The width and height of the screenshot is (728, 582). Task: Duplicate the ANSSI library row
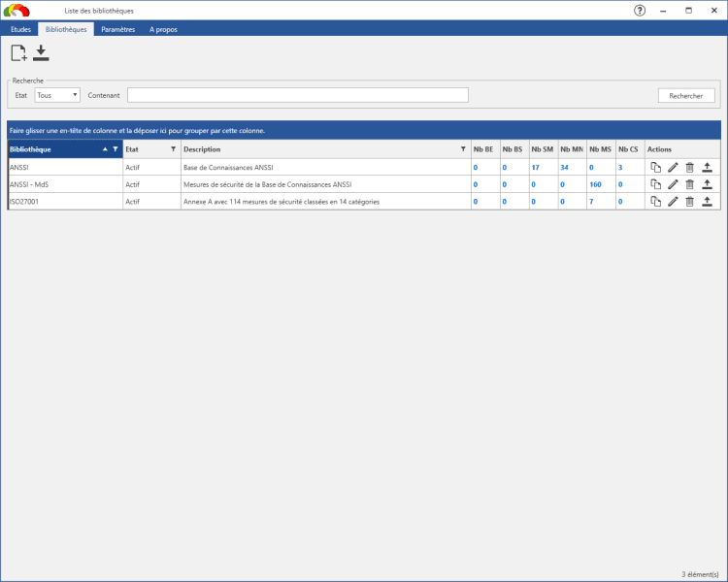point(655,167)
